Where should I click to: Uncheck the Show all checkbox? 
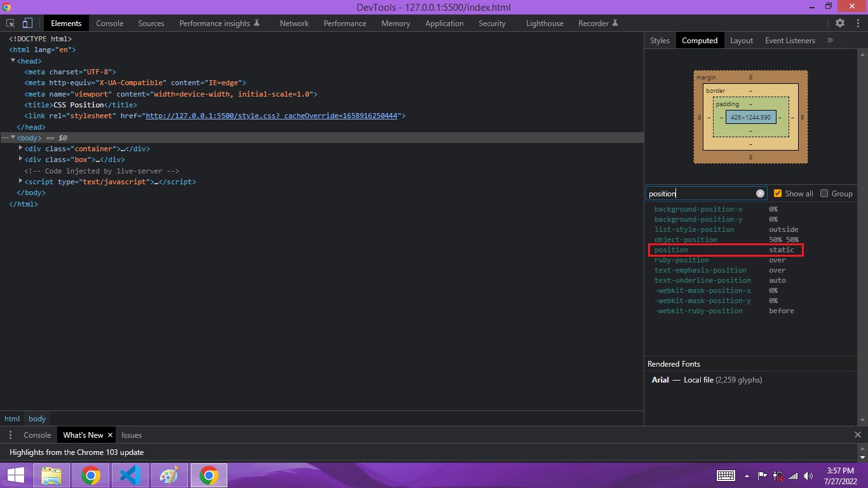pos(778,193)
